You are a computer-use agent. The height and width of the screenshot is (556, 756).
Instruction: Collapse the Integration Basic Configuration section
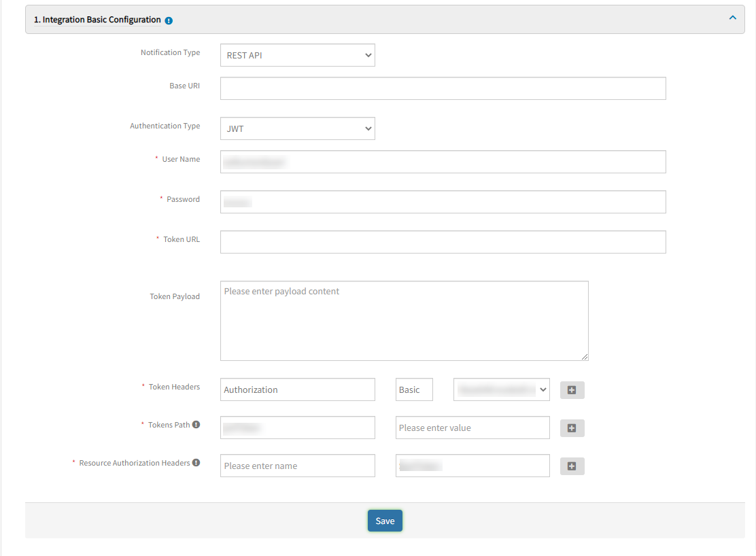click(x=732, y=18)
